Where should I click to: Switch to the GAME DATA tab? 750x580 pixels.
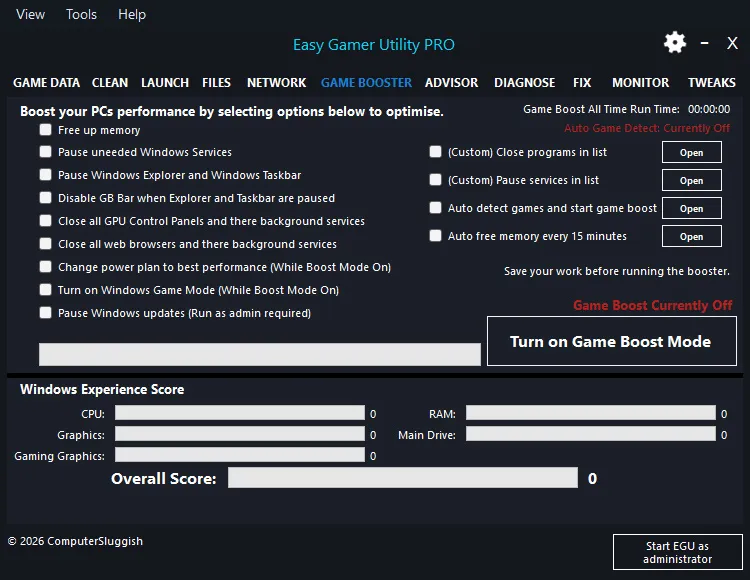coord(46,83)
